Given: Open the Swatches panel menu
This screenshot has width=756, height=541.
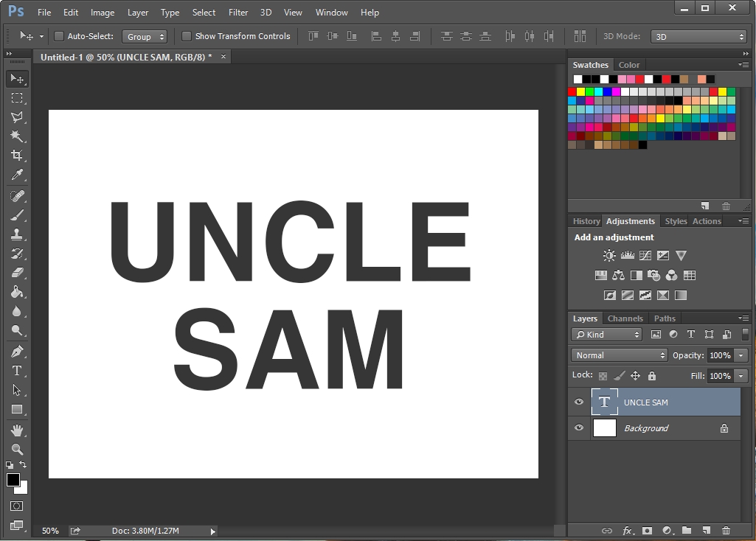Looking at the screenshot, I should 743,65.
